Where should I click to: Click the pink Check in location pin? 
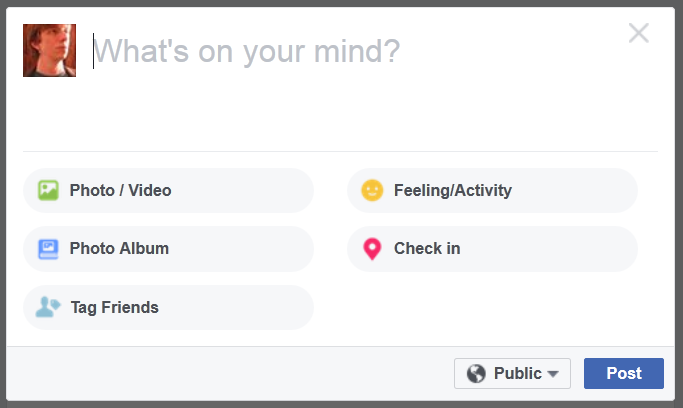(372, 249)
